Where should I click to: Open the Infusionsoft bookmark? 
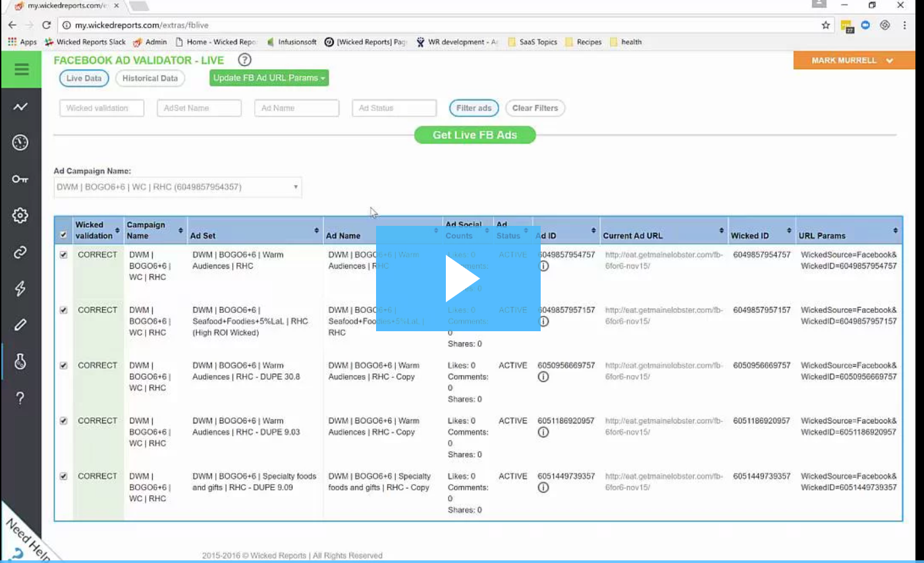(292, 42)
